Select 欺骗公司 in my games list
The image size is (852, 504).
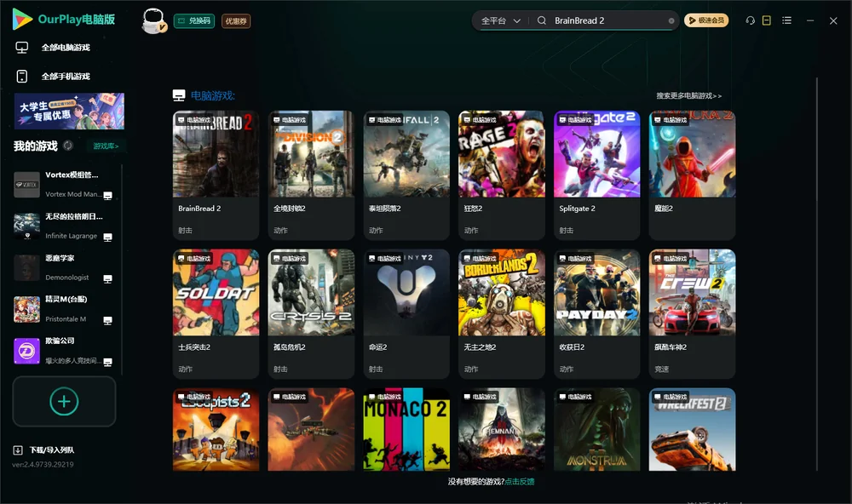(x=64, y=351)
